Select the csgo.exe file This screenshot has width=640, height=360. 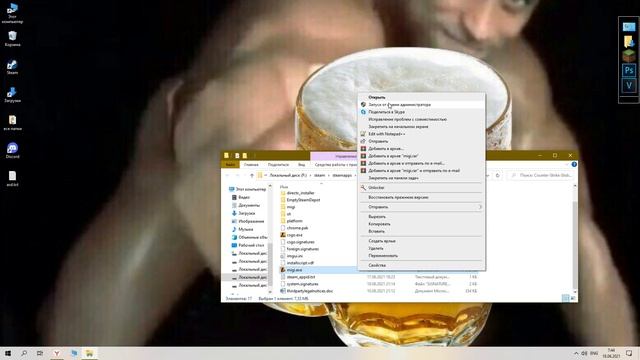click(x=291, y=235)
